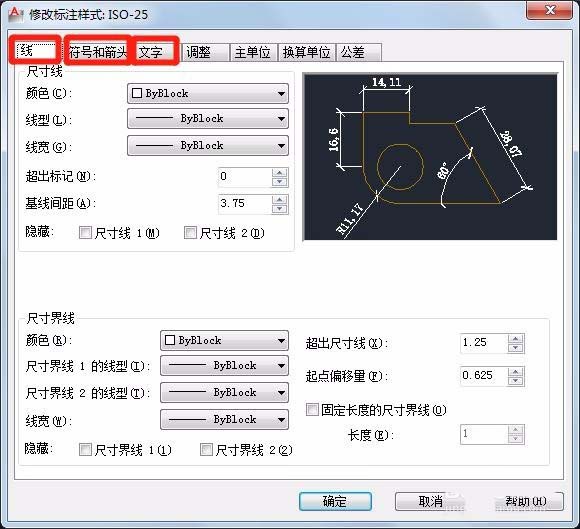The image size is (580, 529).
Task: Click 起点偏移量 field showing 0.625
Action: click(484, 376)
